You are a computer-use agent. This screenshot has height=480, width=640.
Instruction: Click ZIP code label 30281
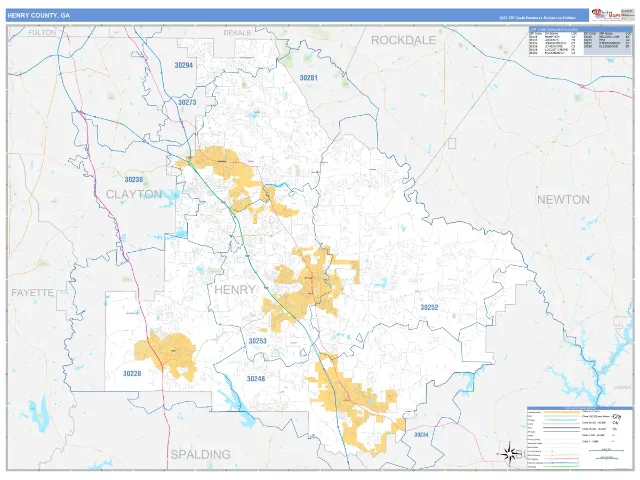(x=309, y=78)
